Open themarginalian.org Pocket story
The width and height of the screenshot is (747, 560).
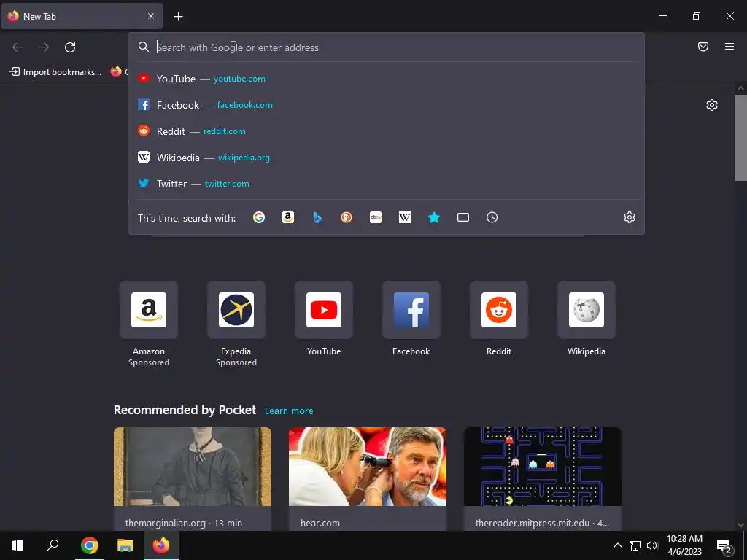[x=193, y=478]
